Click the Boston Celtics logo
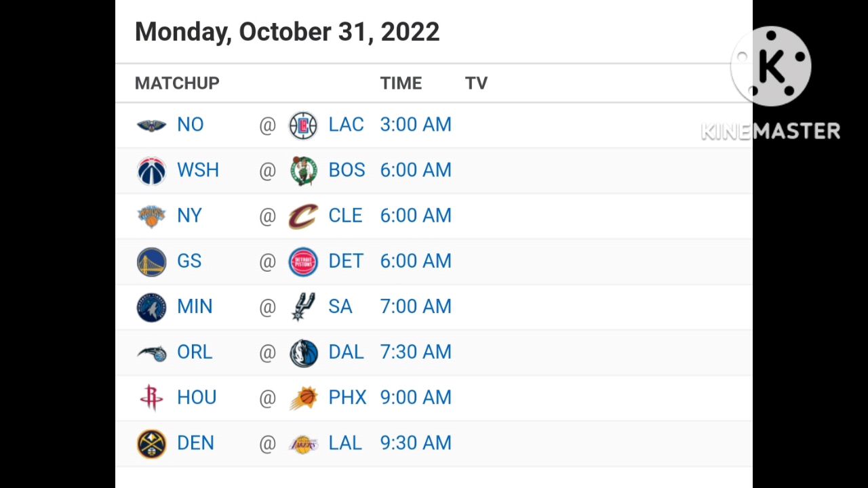The width and height of the screenshot is (868, 488). click(x=303, y=171)
